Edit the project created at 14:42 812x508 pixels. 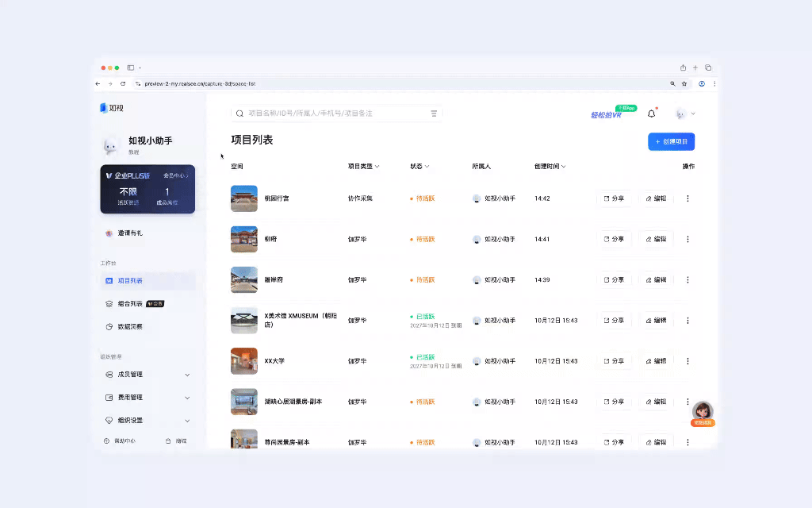click(x=656, y=198)
